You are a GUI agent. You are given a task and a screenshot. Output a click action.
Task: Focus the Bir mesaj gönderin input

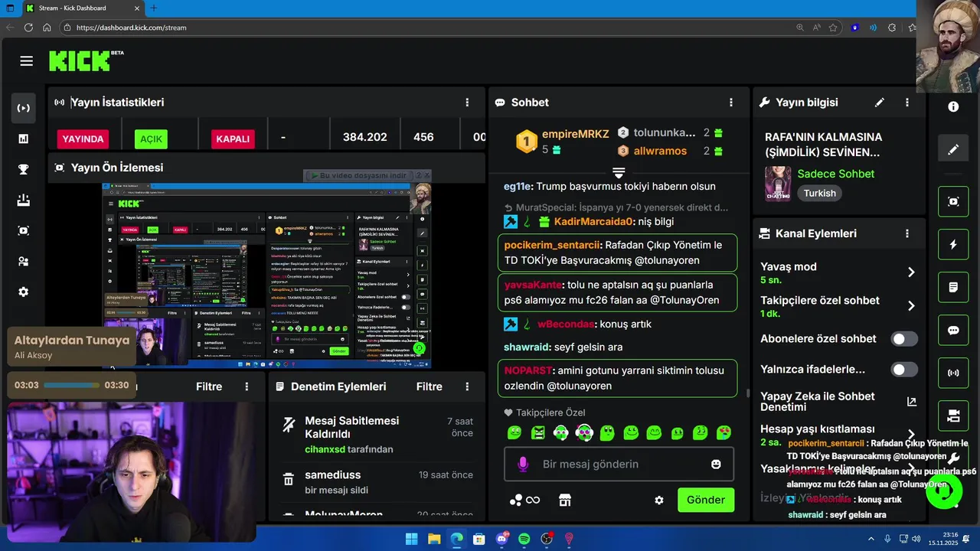pyautogui.click(x=619, y=464)
